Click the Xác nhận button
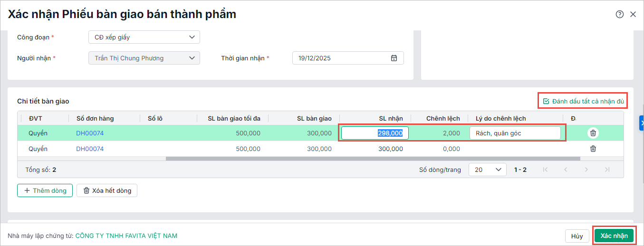The height and width of the screenshot is (246, 644). coord(614,236)
